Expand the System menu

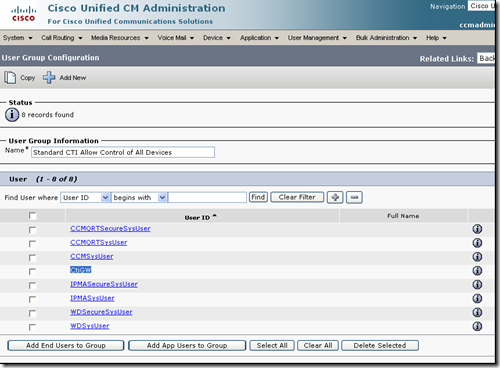(18, 38)
